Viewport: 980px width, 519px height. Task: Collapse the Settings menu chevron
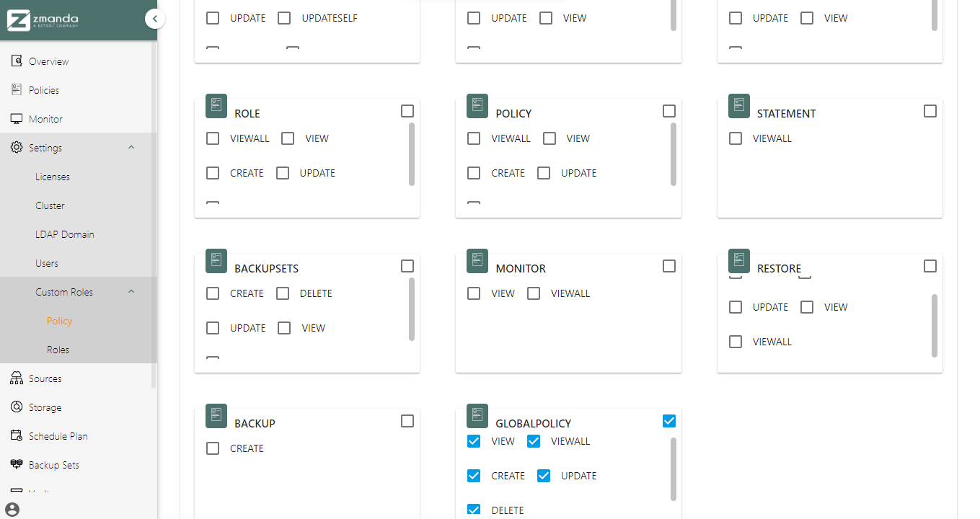[131, 148]
